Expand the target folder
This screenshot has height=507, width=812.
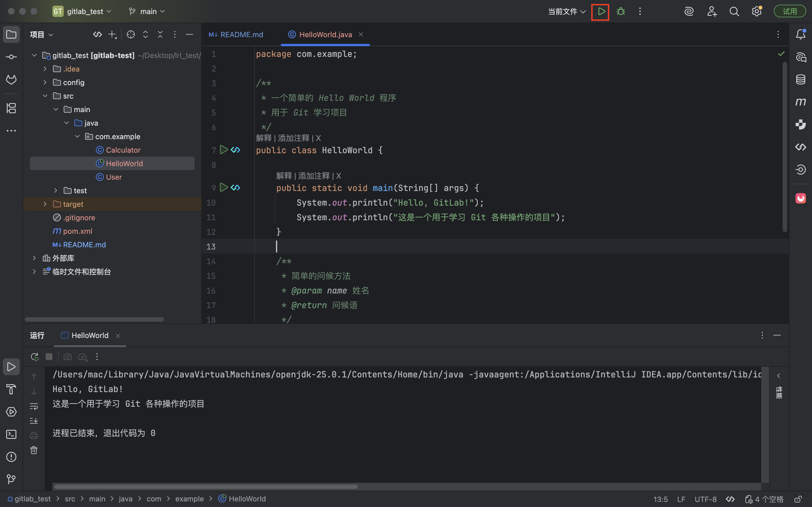(x=45, y=204)
